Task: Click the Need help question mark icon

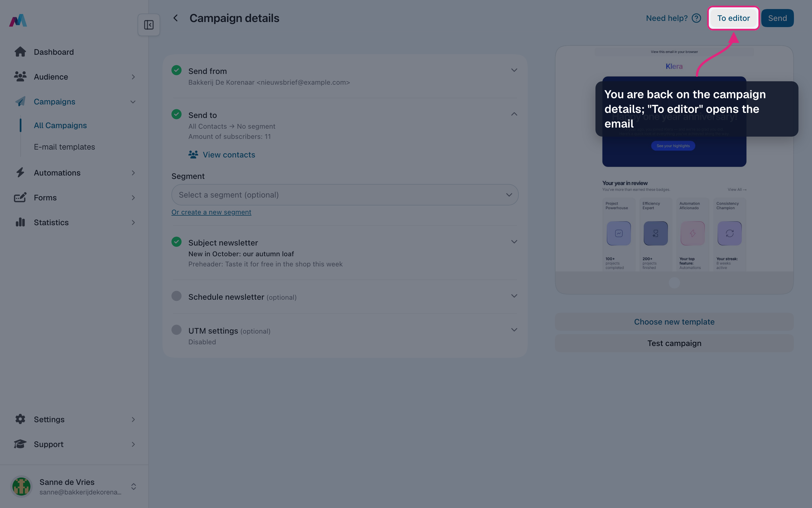Action: tap(696, 18)
